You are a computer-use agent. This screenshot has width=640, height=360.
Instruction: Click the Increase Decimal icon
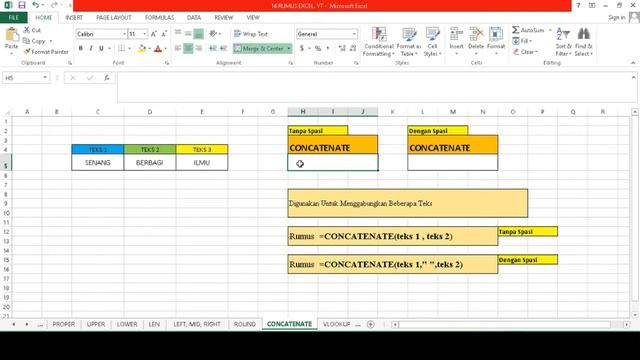[342, 49]
